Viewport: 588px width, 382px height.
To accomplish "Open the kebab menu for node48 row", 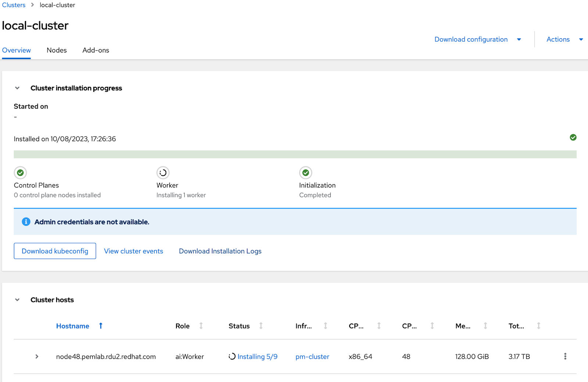I will click(x=565, y=356).
